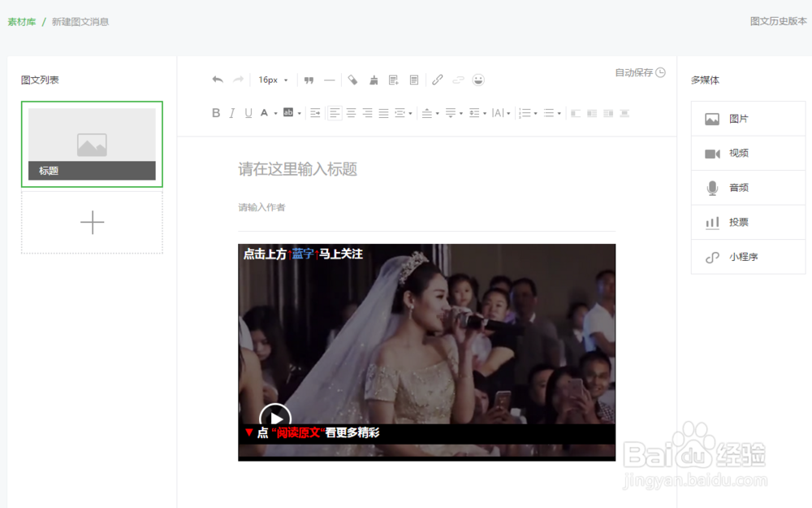Align text to the right
This screenshot has width=812, height=508.
pyautogui.click(x=367, y=113)
